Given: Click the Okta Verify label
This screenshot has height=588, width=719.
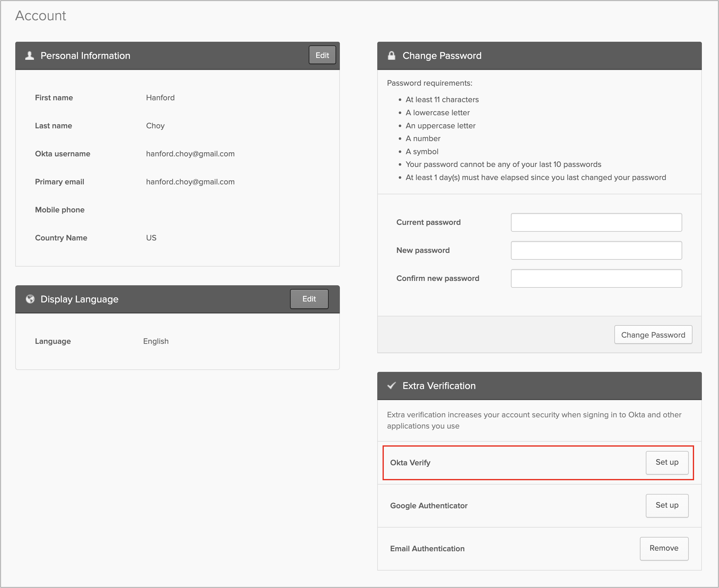Looking at the screenshot, I should 410,463.
